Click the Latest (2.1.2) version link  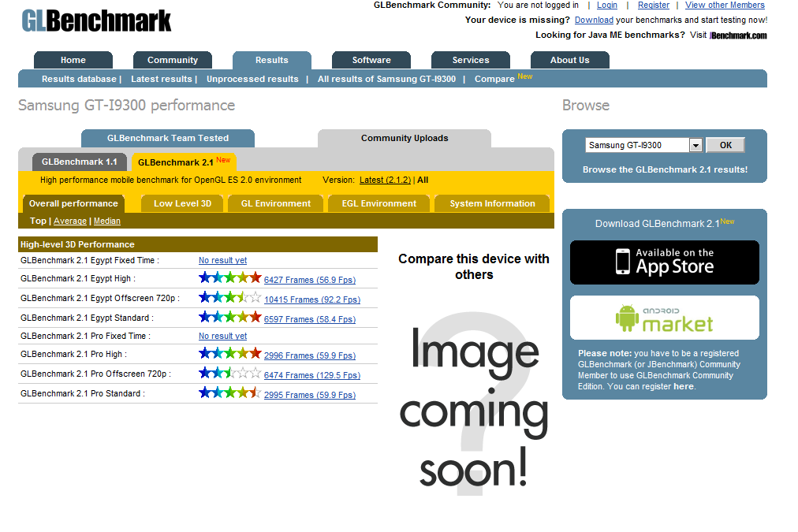[x=385, y=180]
